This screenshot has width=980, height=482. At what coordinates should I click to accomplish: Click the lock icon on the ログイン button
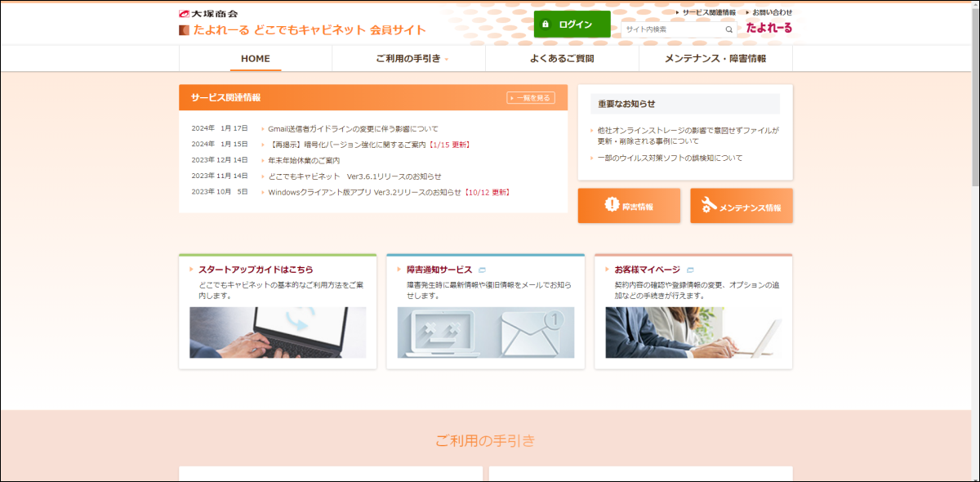point(546,24)
